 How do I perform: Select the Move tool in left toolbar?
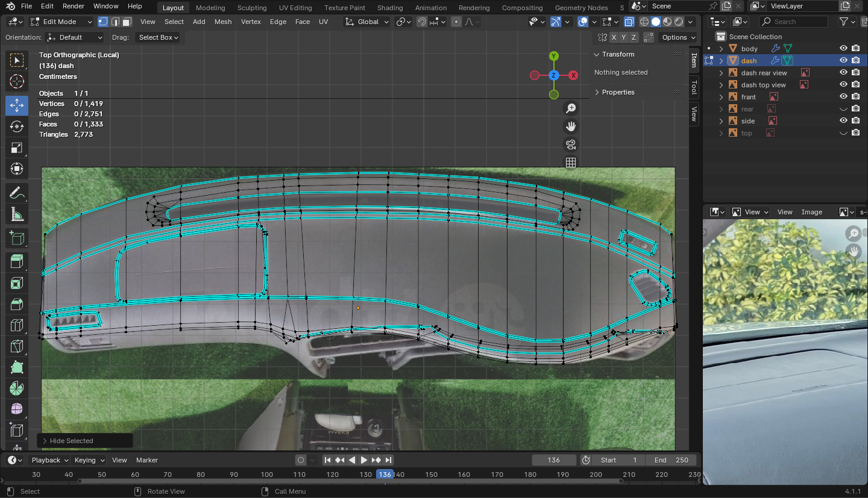click(x=17, y=105)
